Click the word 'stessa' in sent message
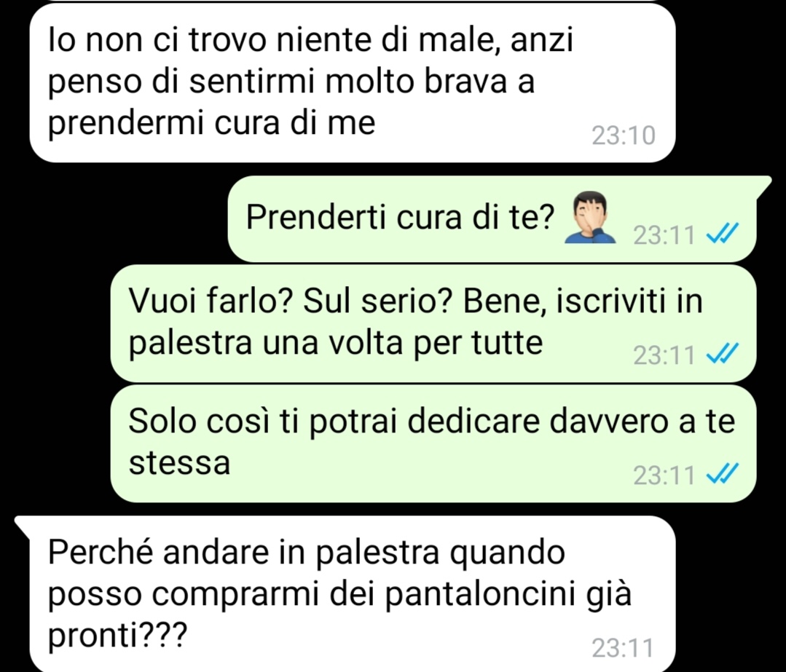This screenshot has height=672, width=786. click(x=179, y=463)
